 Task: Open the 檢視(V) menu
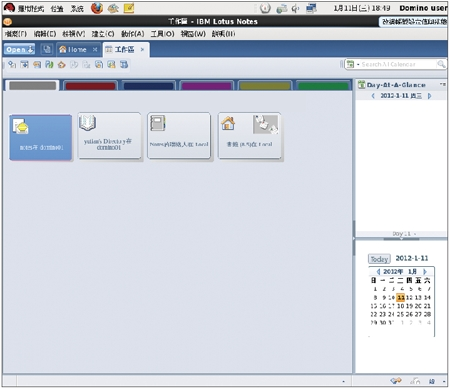coord(74,34)
